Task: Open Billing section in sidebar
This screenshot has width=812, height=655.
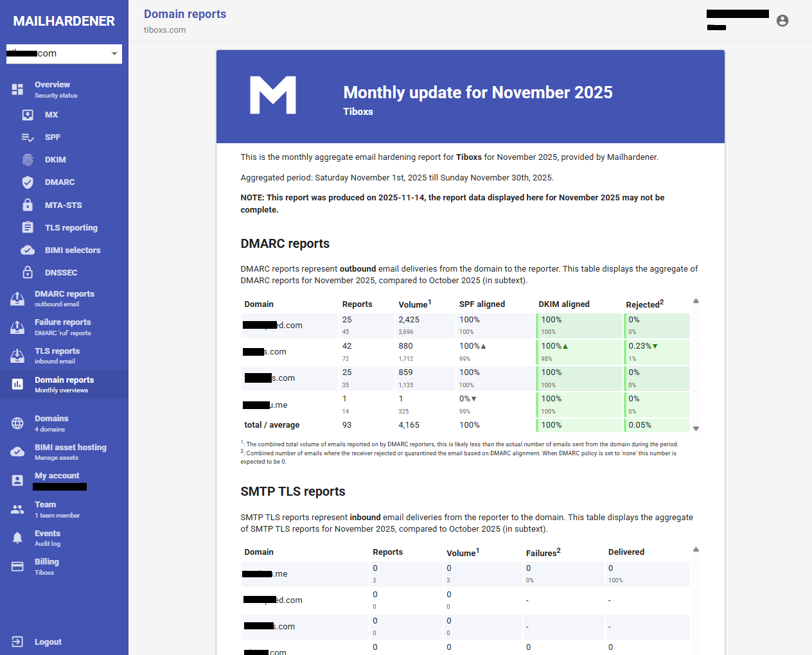Action: point(46,566)
